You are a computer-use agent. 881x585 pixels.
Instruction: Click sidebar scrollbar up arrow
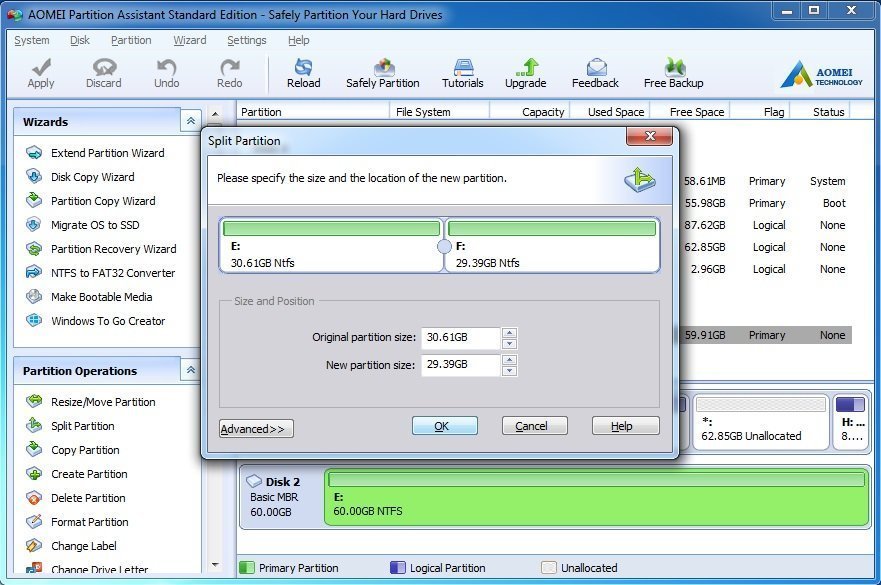pyautogui.click(x=215, y=114)
